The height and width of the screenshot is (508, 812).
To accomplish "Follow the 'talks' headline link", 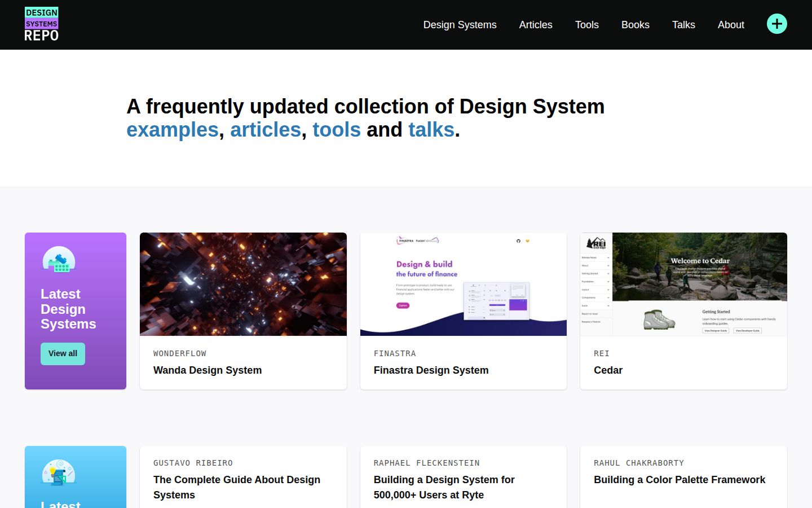I will 431,130.
